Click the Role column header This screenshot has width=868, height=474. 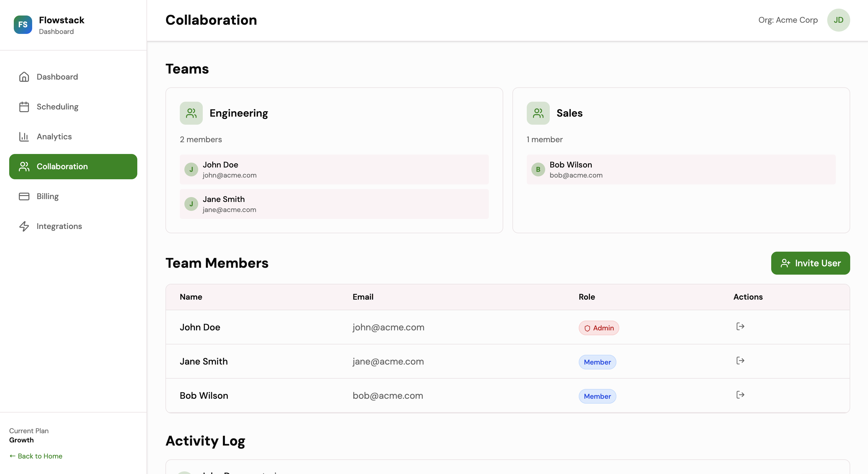[x=587, y=297]
